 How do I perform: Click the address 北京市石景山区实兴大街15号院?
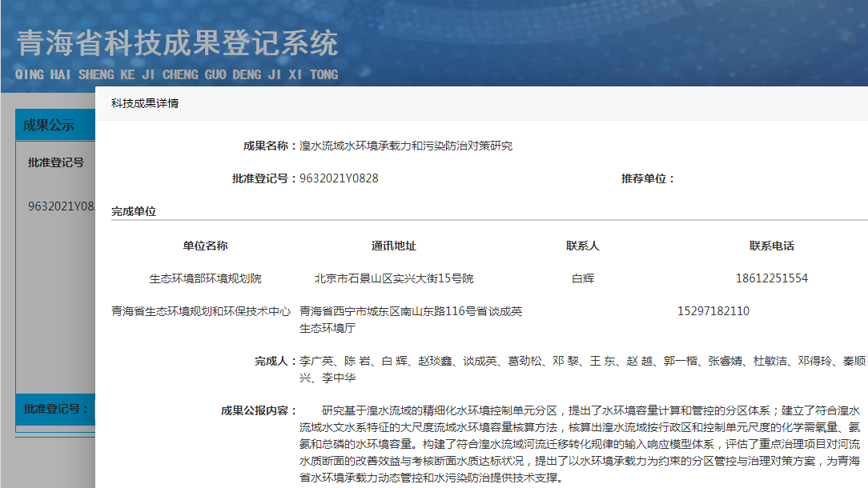(x=394, y=279)
